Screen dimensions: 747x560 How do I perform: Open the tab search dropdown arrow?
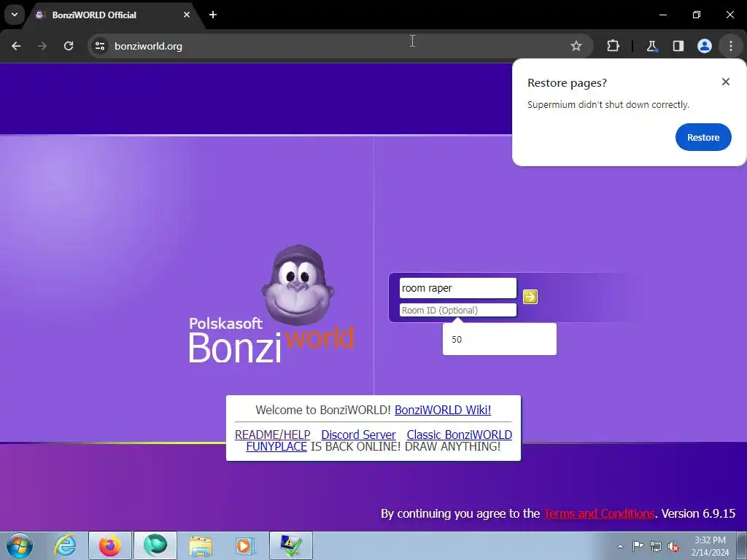pos(15,15)
